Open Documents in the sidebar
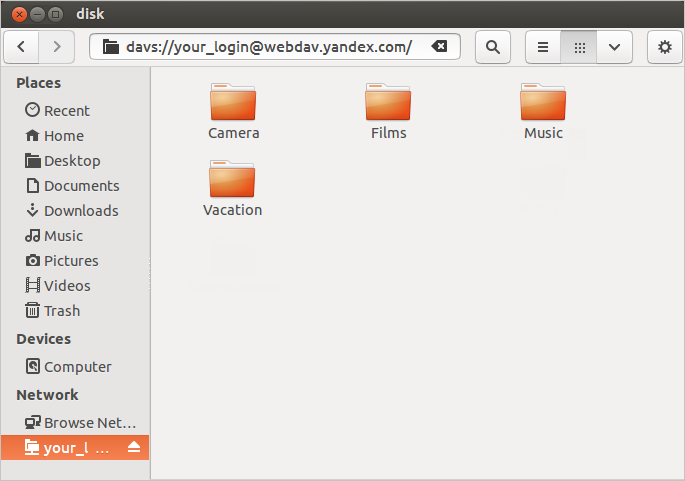The image size is (685, 481). click(x=75, y=186)
